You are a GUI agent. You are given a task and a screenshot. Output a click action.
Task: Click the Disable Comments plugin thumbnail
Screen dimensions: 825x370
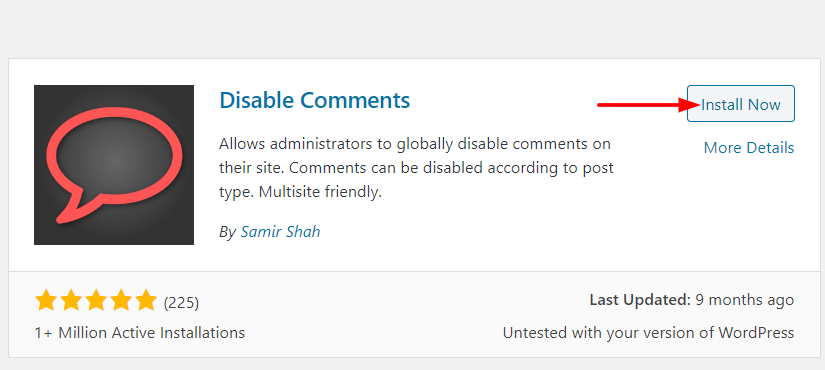(x=114, y=165)
